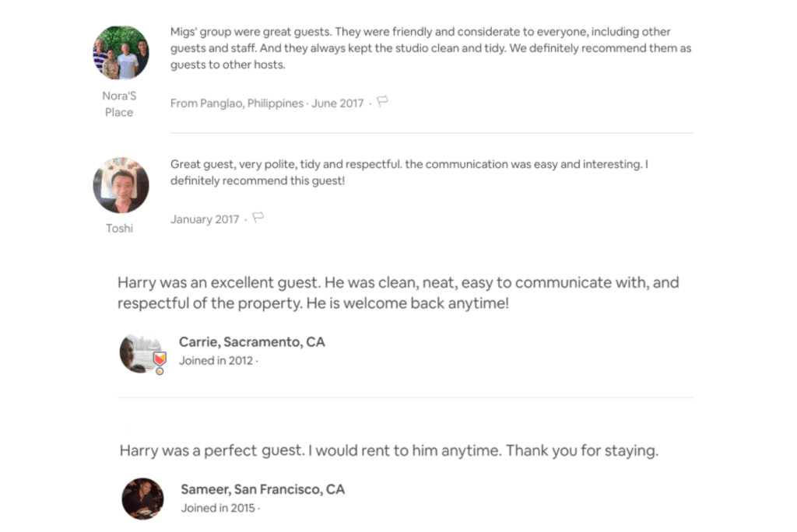View Carrie's profile picture
The height and width of the screenshot is (532, 797).
click(137, 353)
